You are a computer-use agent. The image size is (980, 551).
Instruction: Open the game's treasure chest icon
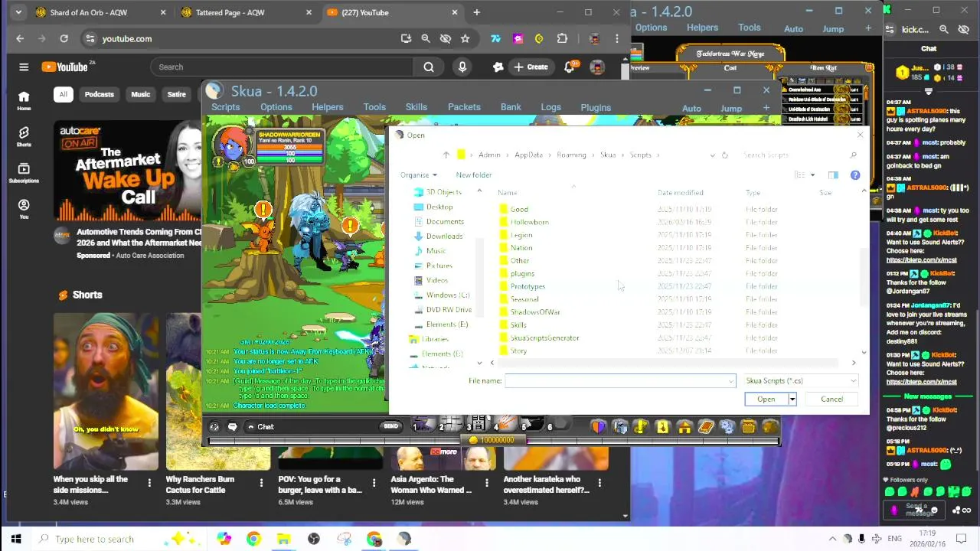[749, 426]
